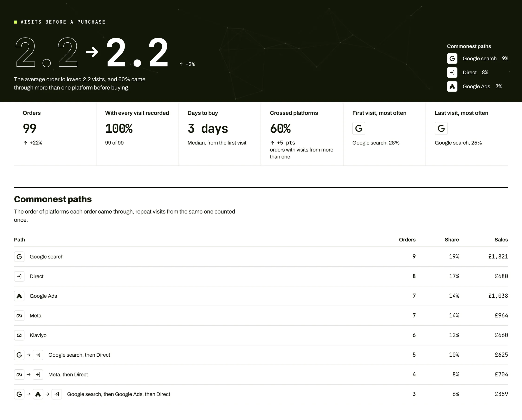Click the Direct icon in the Direct table row

(x=19, y=276)
